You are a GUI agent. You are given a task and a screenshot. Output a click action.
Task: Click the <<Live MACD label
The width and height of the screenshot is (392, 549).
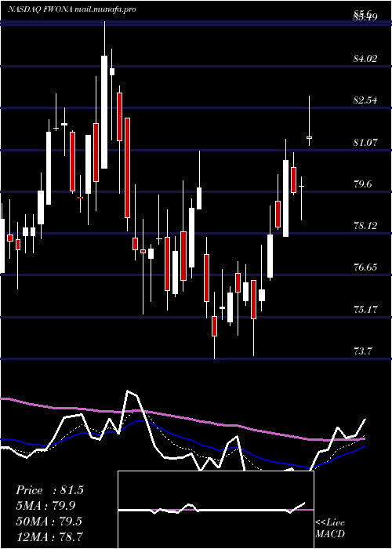330,529
